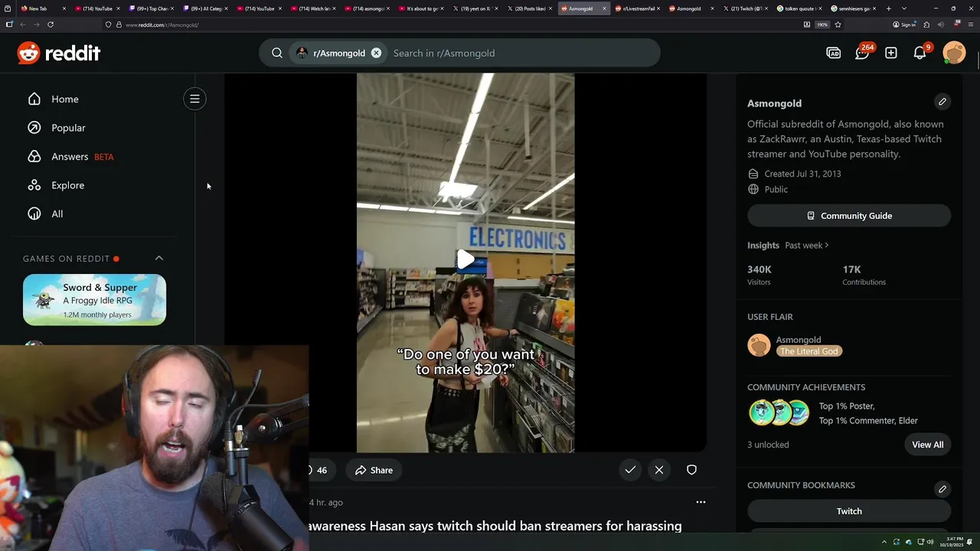
Task: Click the browser back arrow
Action: tap(22, 24)
